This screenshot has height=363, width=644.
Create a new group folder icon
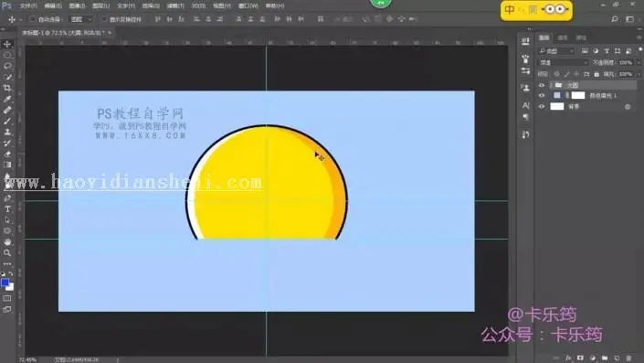point(604,358)
